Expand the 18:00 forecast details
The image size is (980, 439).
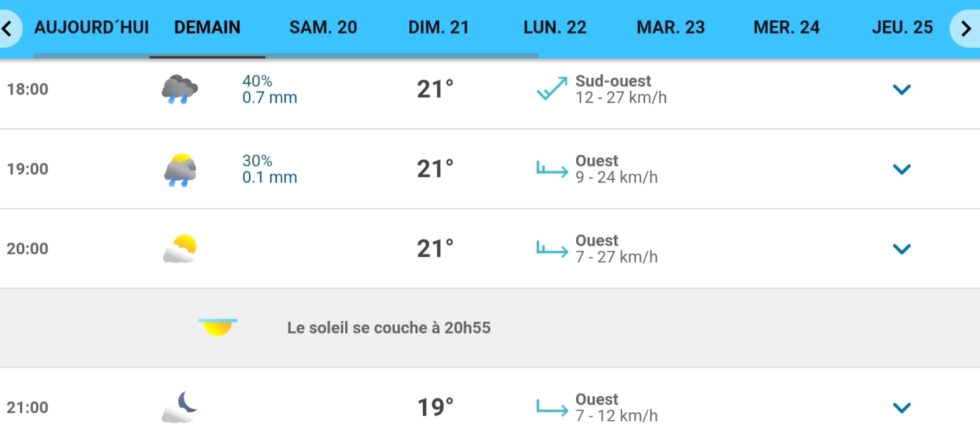click(x=902, y=89)
